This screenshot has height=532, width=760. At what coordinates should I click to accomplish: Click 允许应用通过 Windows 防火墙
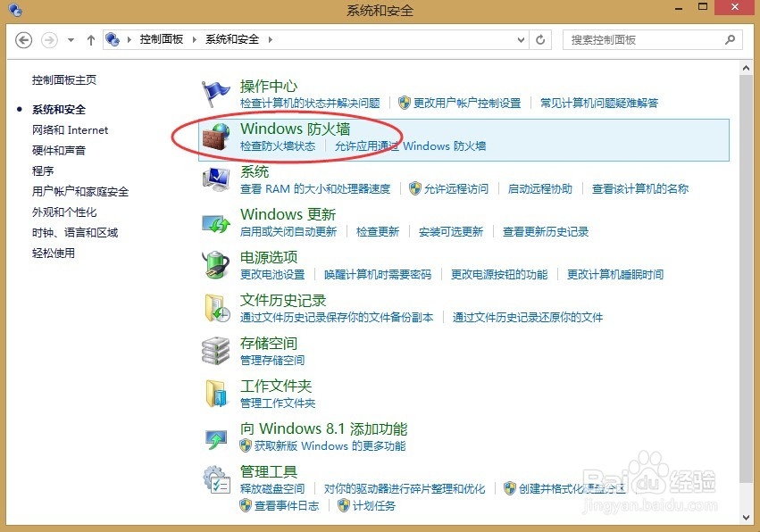pos(410,145)
